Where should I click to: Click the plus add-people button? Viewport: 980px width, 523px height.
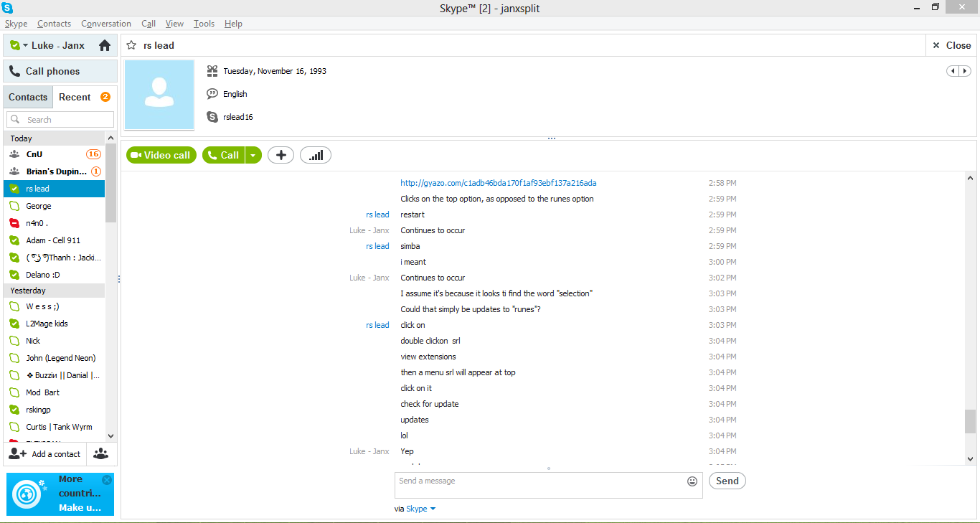pos(281,155)
